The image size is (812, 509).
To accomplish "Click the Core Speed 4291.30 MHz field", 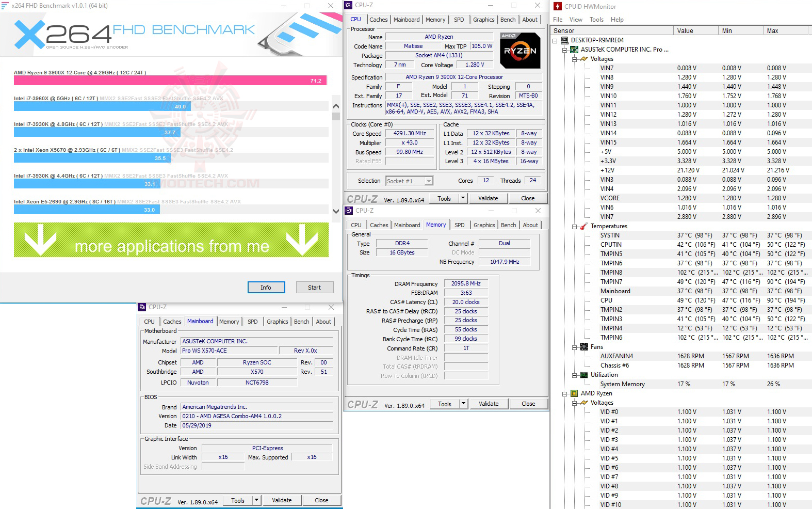I will tap(410, 133).
